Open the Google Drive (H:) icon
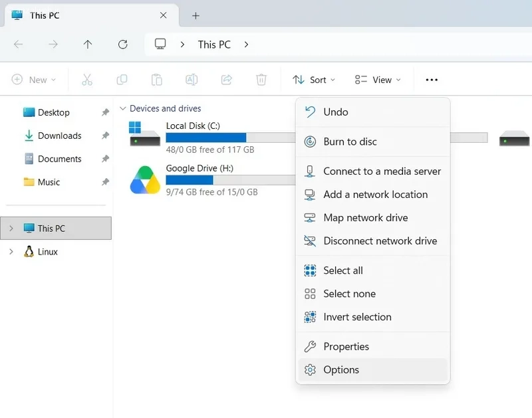The image size is (532, 418). point(145,180)
